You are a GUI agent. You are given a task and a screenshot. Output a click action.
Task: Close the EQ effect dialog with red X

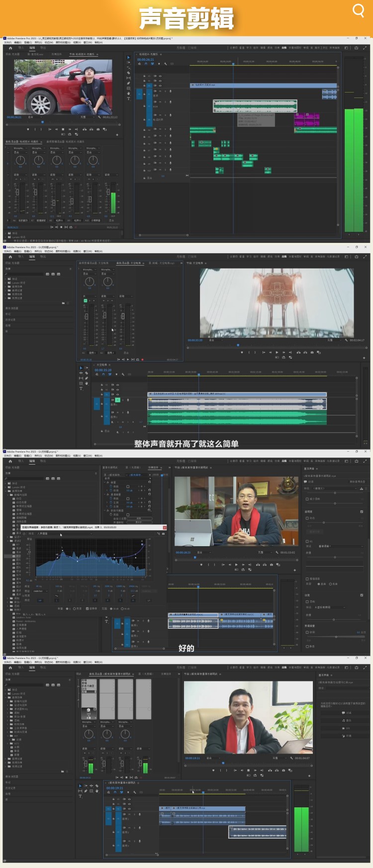(x=165, y=527)
